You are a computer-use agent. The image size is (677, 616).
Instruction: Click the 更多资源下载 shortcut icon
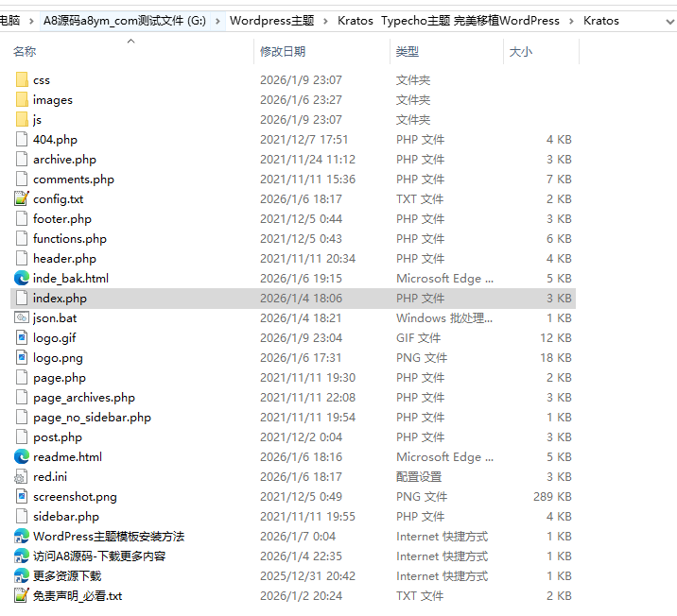[x=22, y=576]
